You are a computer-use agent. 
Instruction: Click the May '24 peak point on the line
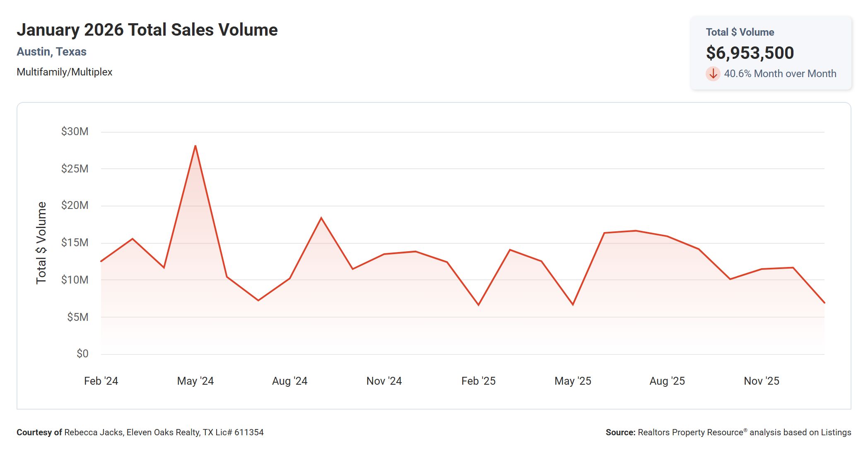point(195,146)
